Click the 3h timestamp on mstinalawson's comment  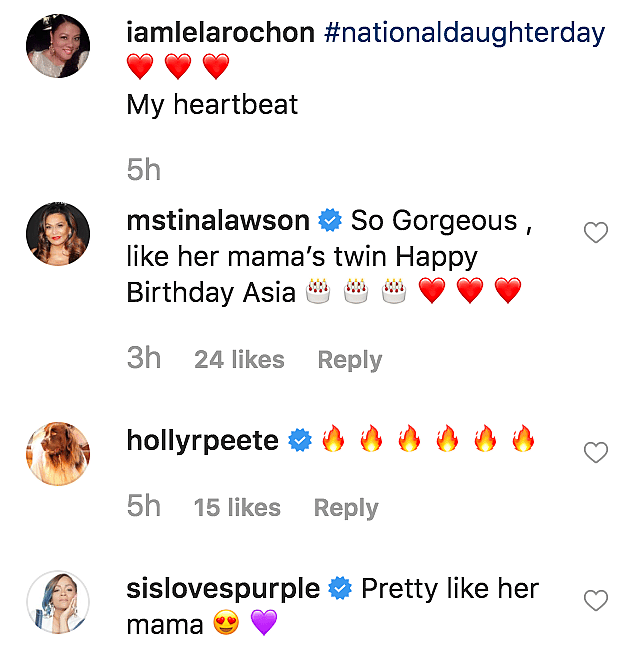point(144,359)
